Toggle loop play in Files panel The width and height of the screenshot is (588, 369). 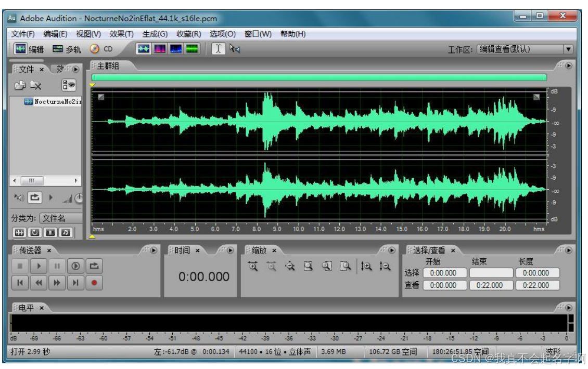[x=35, y=197]
